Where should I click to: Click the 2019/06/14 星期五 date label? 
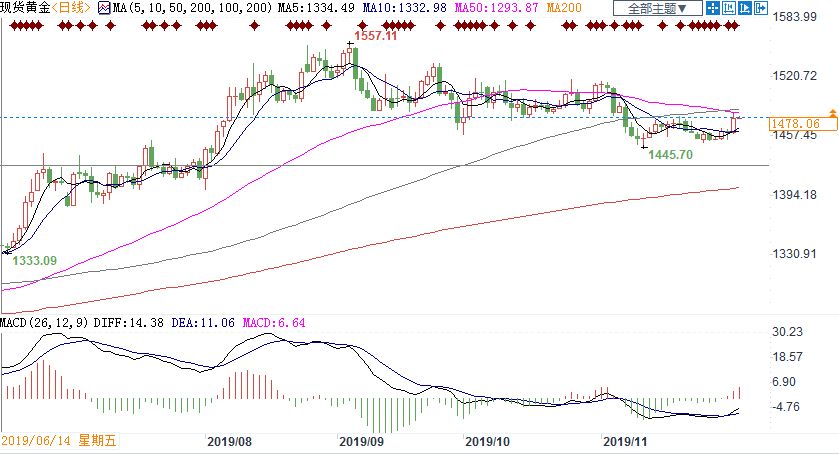pyautogui.click(x=58, y=441)
